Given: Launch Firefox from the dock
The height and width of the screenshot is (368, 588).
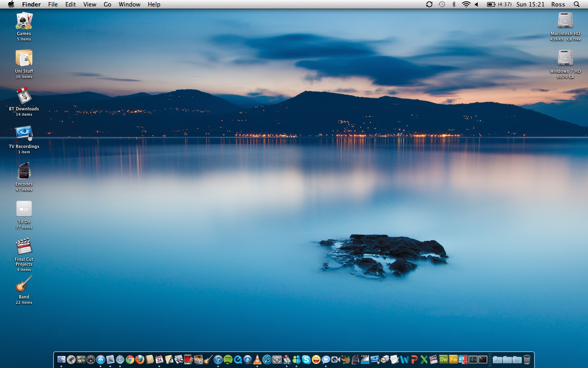Looking at the screenshot, I should point(140,359).
